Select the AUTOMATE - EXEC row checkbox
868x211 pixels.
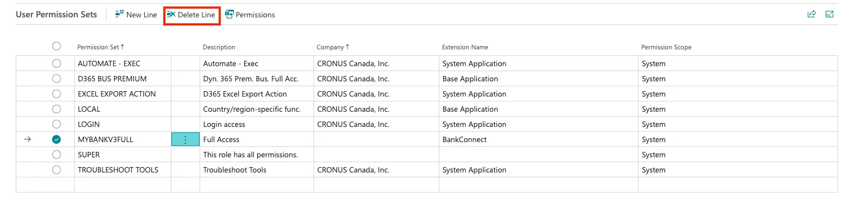(x=56, y=63)
